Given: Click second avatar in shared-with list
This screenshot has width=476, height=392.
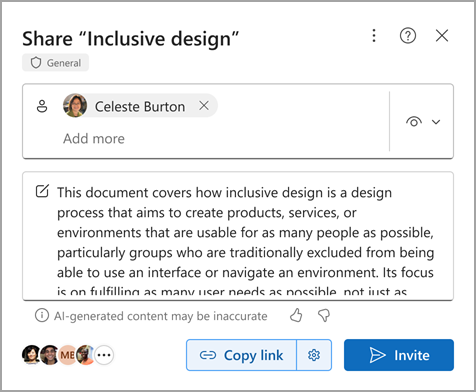Looking at the screenshot, I should [49, 355].
